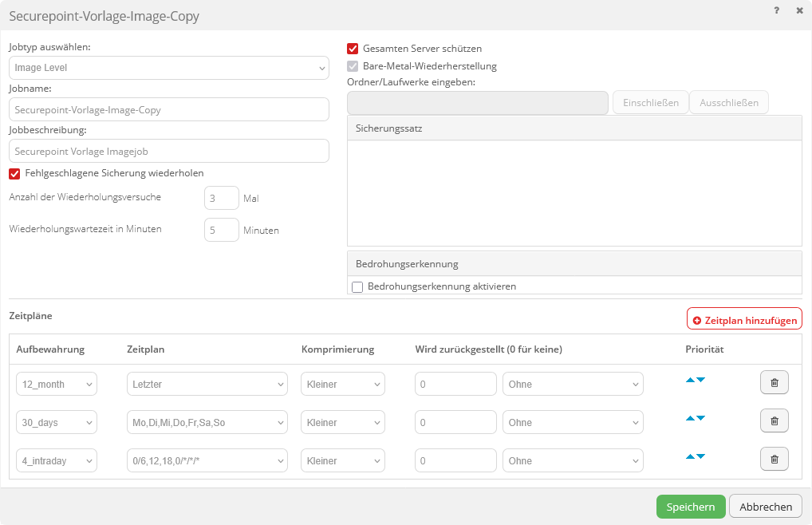Image resolution: width=812 pixels, height=525 pixels.
Task: Open Komprimierung dropdown in 4_intraday row
Action: point(342,460)
